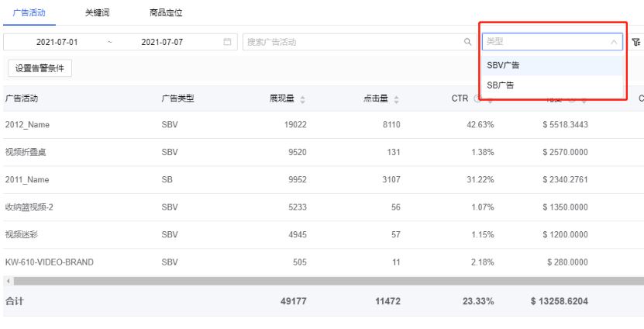Click CTR column header
Image resolution: width=644 pixels, height=329 pixels.
pos(460,99)
